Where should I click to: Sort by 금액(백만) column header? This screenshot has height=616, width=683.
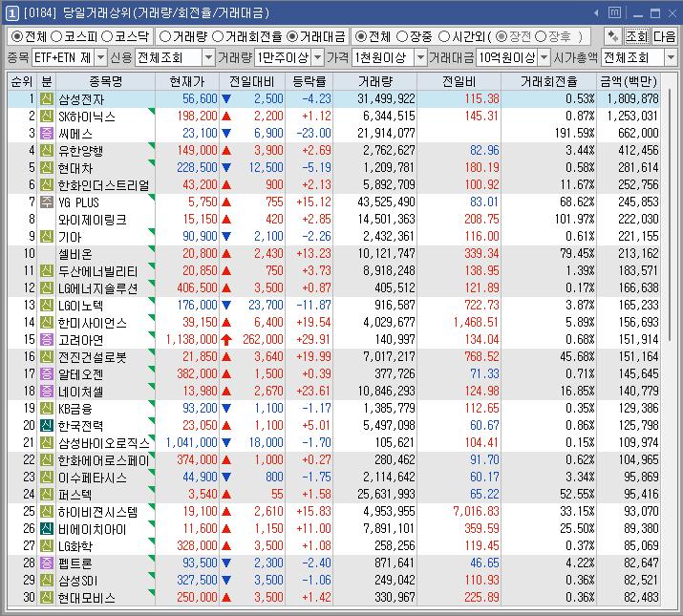coord(629,81)
